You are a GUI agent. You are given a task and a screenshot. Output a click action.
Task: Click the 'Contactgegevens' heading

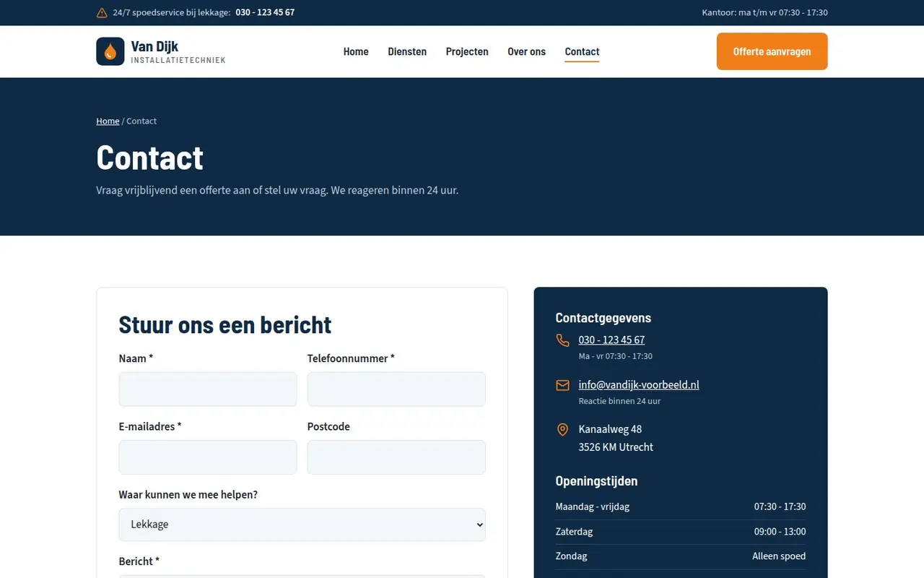pos(603,318)
